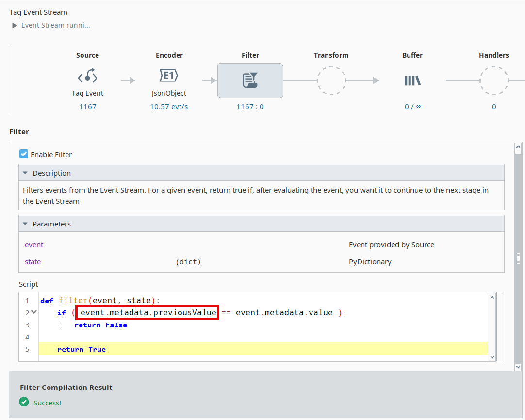Open the Buffer stage icon
The width and height of the screenshot is (525, 420).
pyautogui.click(x=412, y=81)
